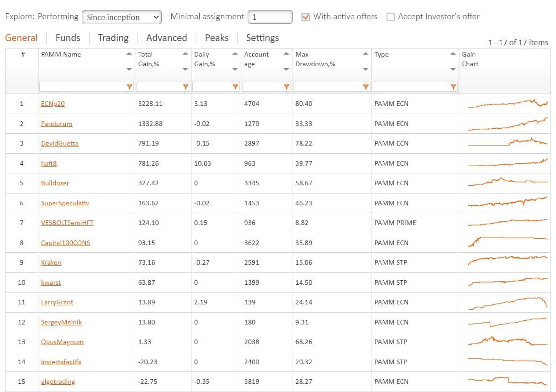Sort Account age descending with down arrow
The width and height of the screenshot is (556, 392).
point(286,69)
